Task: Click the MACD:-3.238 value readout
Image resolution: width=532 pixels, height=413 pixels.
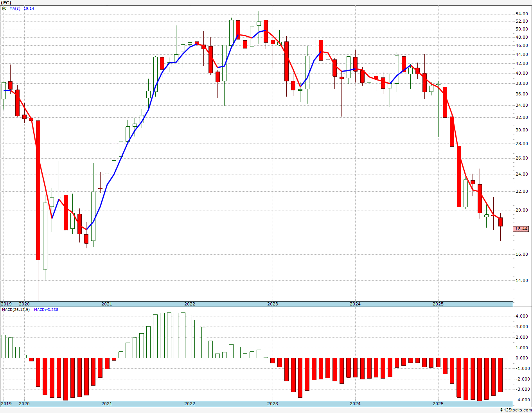Action: [x=46, y=309]
